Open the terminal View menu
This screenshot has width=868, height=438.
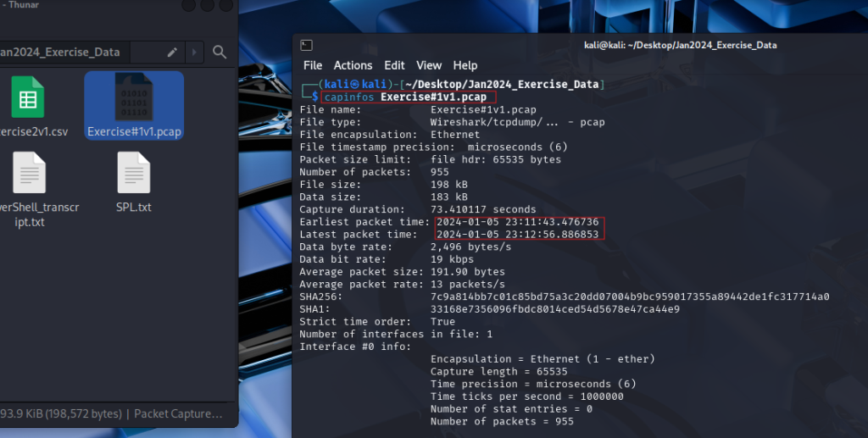(x=429, y=65)
